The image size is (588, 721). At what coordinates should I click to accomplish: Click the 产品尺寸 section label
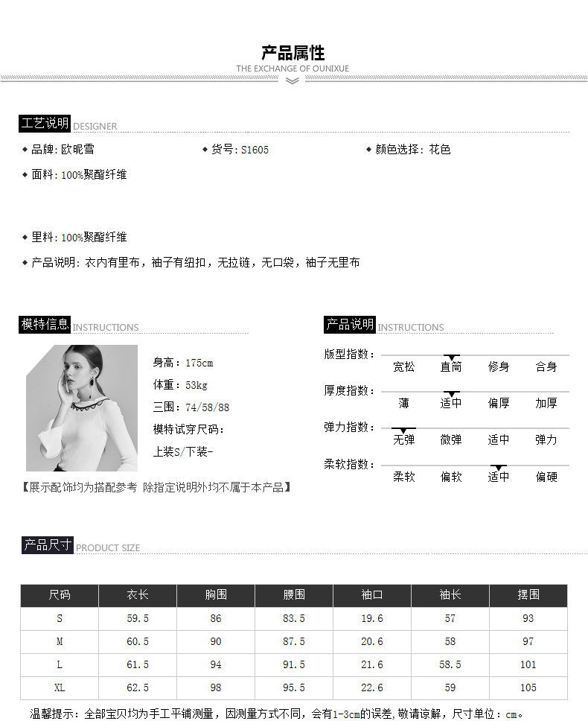[x=48, y=545]
